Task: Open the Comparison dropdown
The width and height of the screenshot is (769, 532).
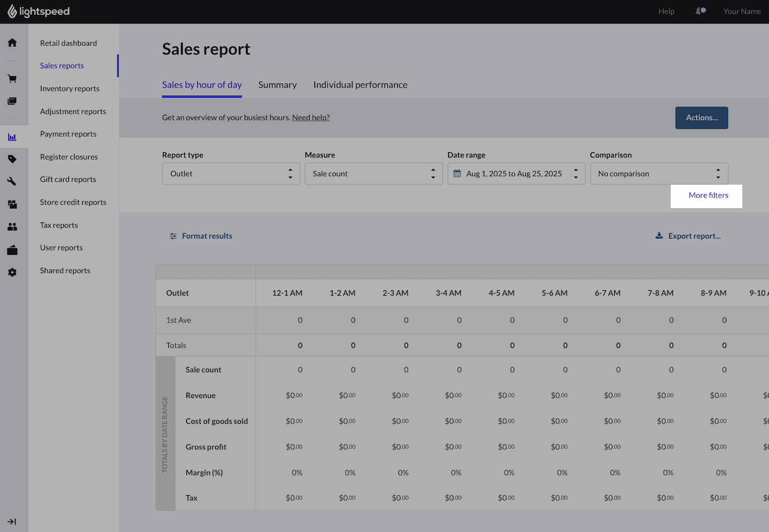Action: tap(659, 173)
